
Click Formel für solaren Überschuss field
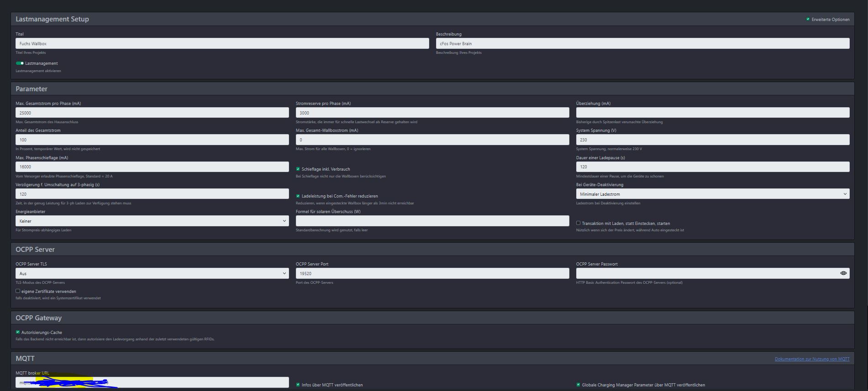tap(432, 221)
